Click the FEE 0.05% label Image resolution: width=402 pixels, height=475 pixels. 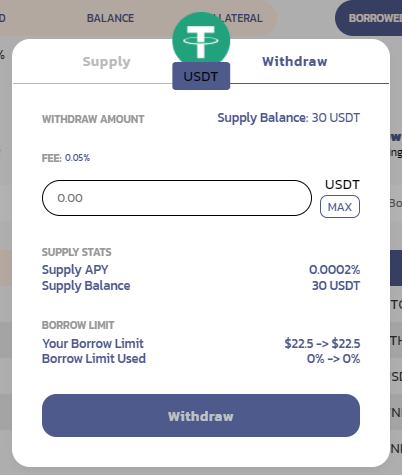(66, 158)
